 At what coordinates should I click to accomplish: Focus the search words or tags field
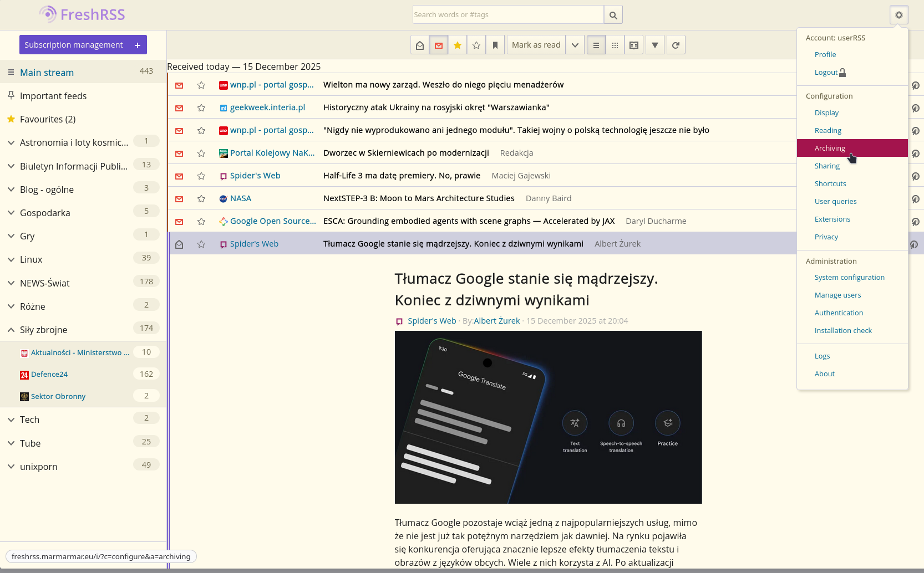click(x=508, y=15)
